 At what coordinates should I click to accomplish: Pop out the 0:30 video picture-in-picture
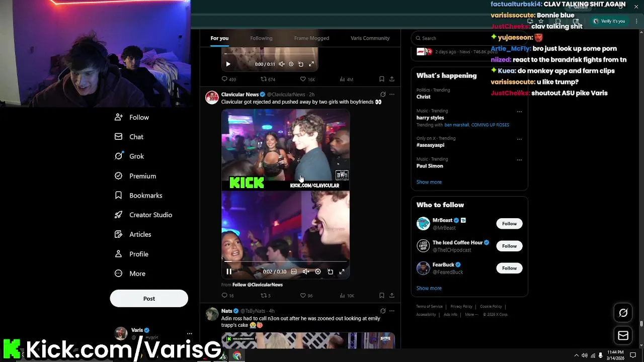tap(330, 271)
